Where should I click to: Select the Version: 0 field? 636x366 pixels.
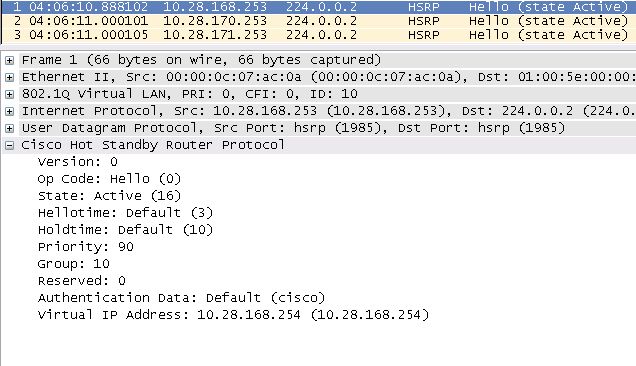coord(77,162)
